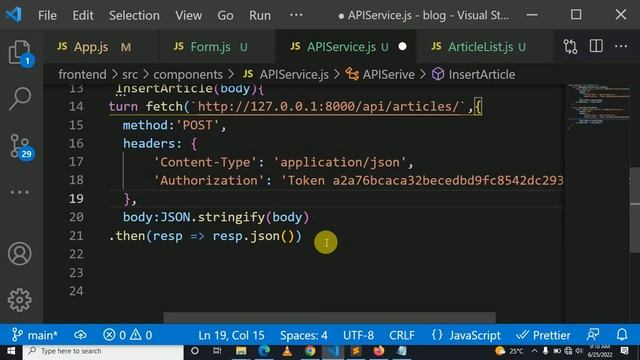Viewport: 640px width, 360px height.
Task: Launch VLC media player from taskbar
Action: click(x=287, y=351)
